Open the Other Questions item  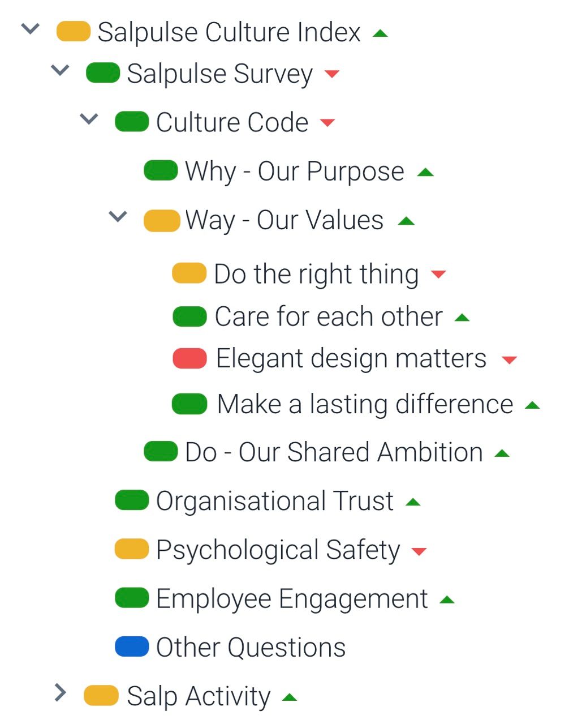(251, 647)
